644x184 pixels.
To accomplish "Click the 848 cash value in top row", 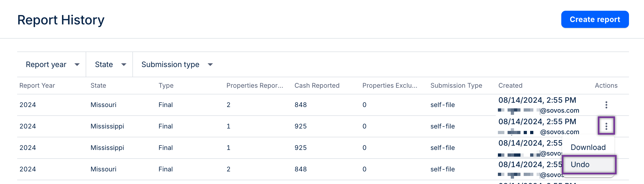I will (x=301, y=105).
